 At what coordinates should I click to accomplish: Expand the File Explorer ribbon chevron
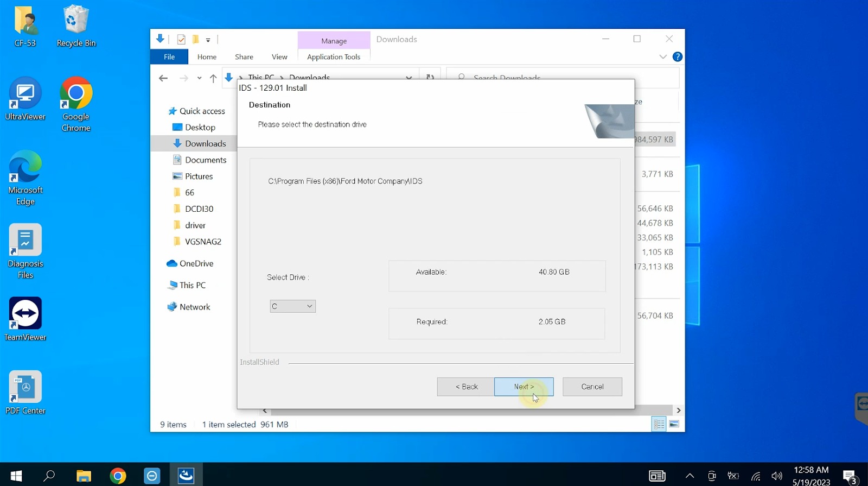coord(662,56)
